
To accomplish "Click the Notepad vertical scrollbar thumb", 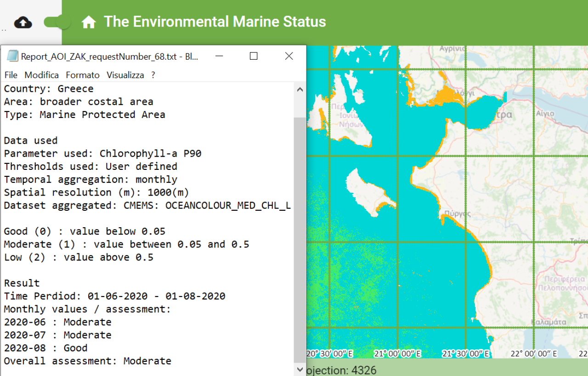I will pyautogui.click(x=300, y=239).
